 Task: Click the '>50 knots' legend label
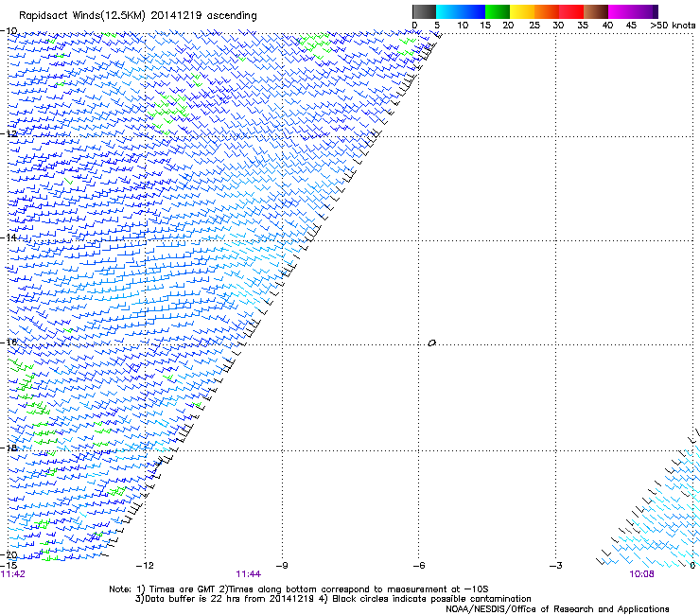(673, 26)
